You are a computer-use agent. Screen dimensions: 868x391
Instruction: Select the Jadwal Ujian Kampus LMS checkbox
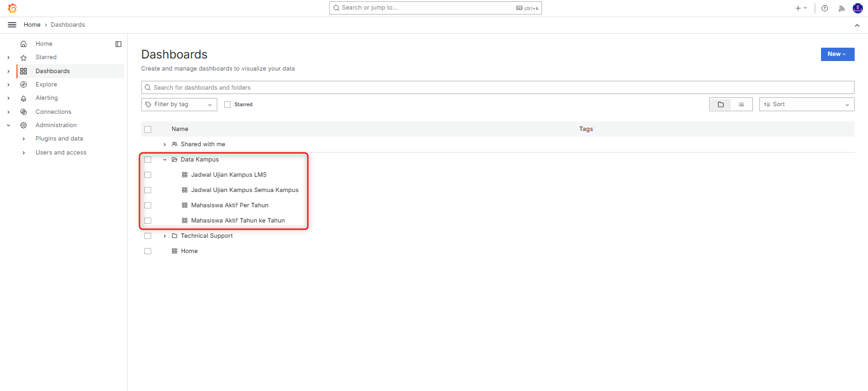pyautogui.click(x=147, y=175)
